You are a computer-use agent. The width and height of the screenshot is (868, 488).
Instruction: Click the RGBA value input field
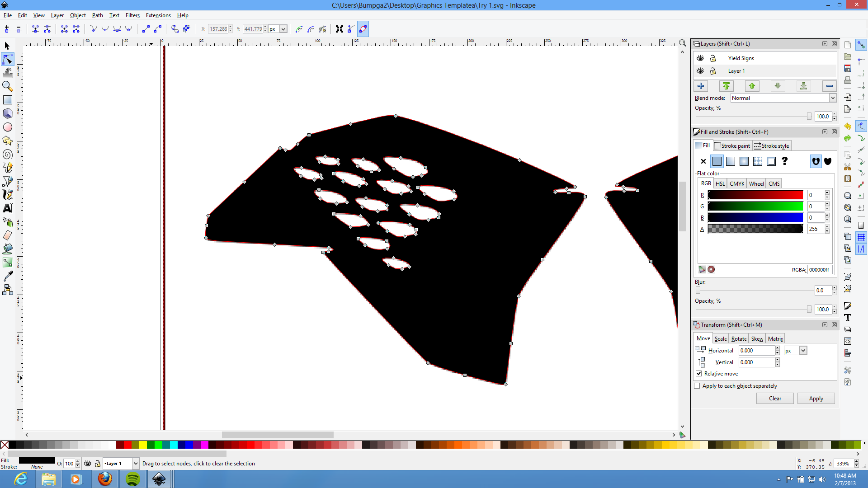click(x=819, y=270)
